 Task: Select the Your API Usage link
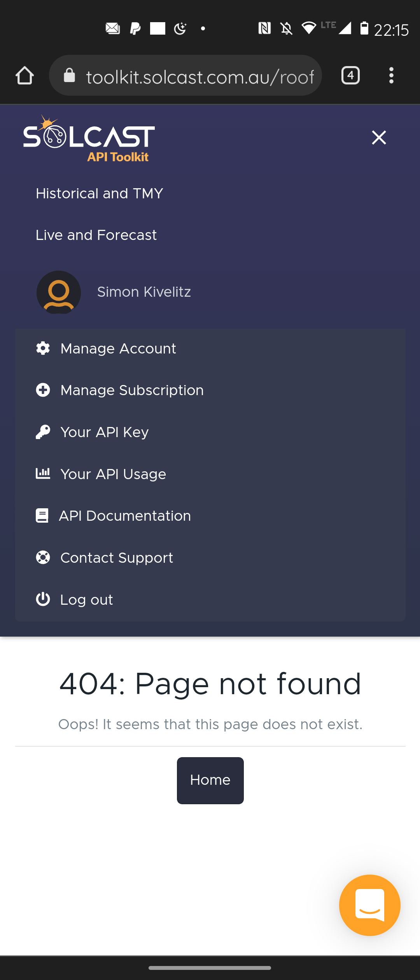(113, 474)
